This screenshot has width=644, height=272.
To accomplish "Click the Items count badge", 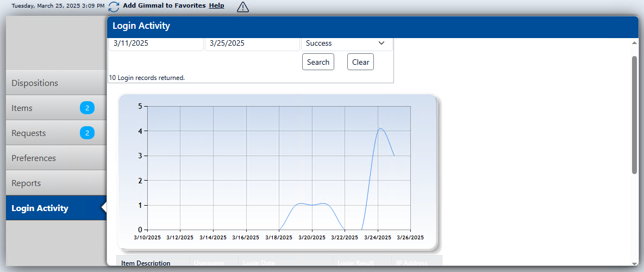I will [87, 108].
